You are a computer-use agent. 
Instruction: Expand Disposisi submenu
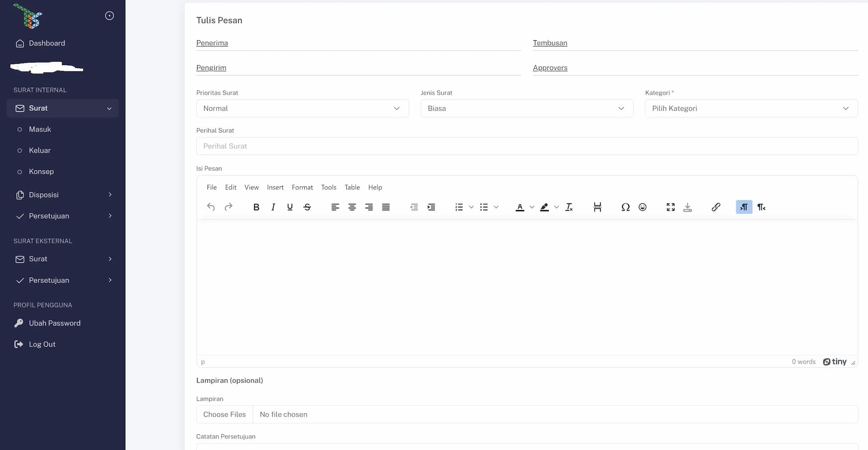(62, 195)
